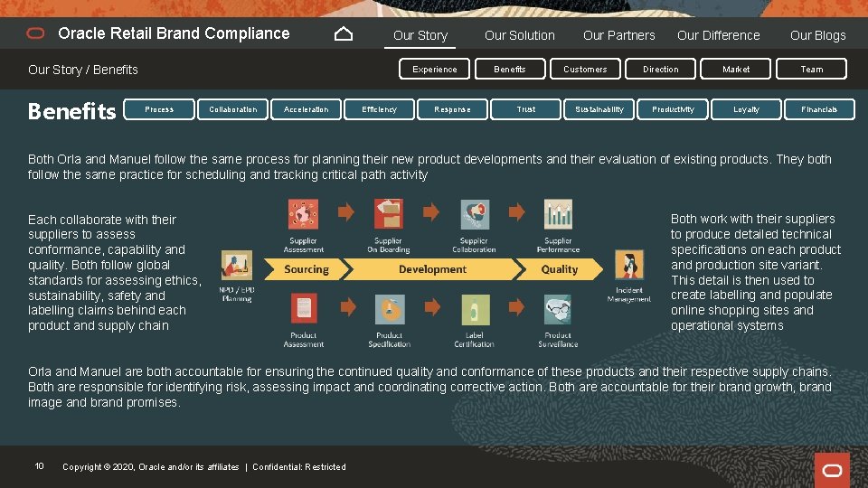Select the Trust benefit button
This screenshot has width=868, height=488.
(x=526, y=109)
